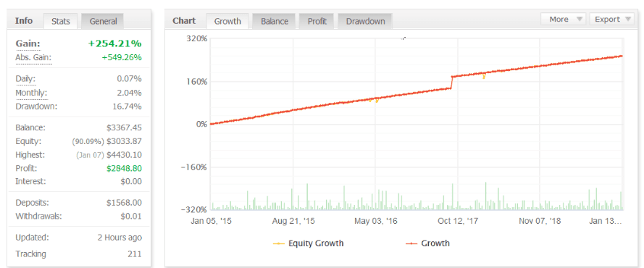Click the Gain label
This screenshot has width=644, height=268.
28,43
